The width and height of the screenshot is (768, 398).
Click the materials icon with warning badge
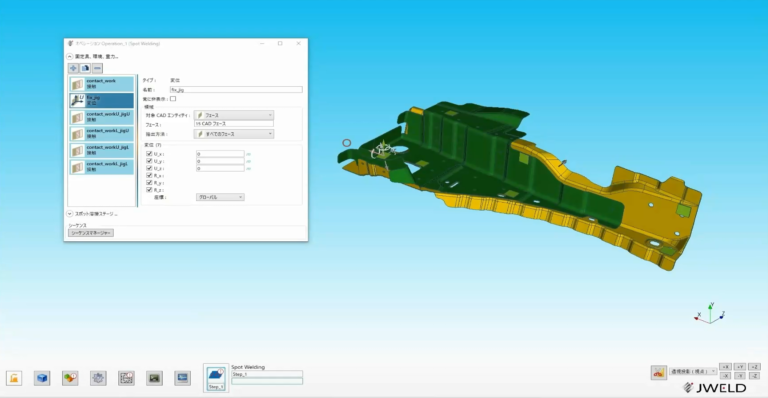(70, 378)
